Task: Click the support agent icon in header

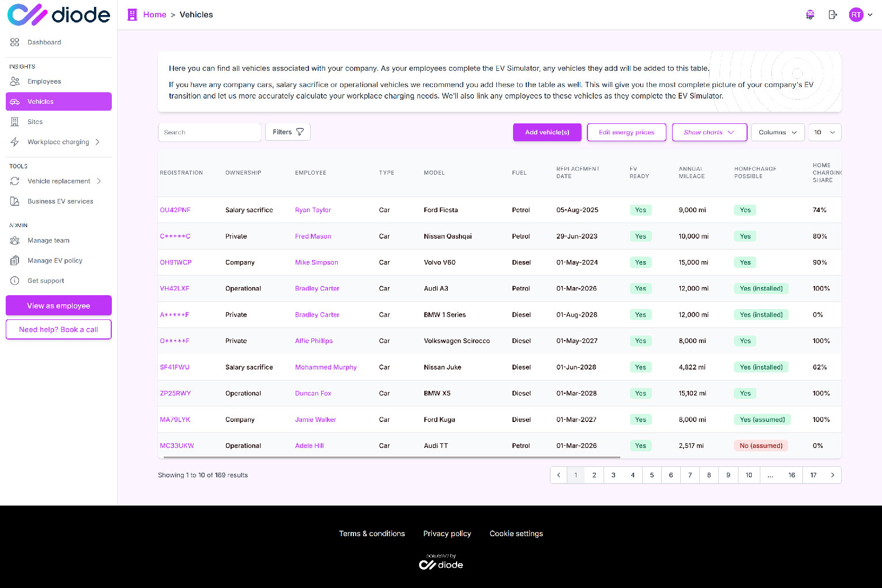Action: point(810,14)
